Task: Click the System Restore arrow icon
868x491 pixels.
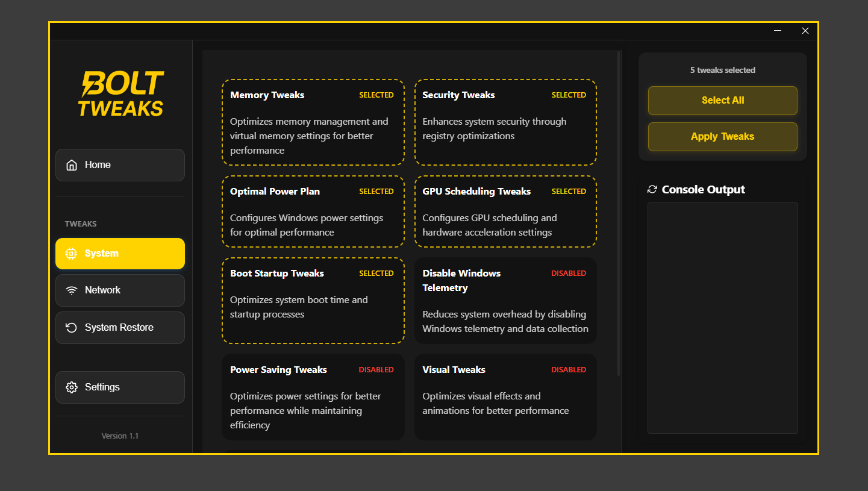Action: pos(72,328)
